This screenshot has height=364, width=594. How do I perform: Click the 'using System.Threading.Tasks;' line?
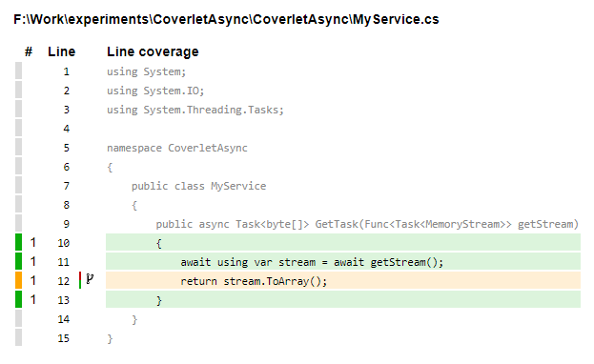tap(195, 110)
